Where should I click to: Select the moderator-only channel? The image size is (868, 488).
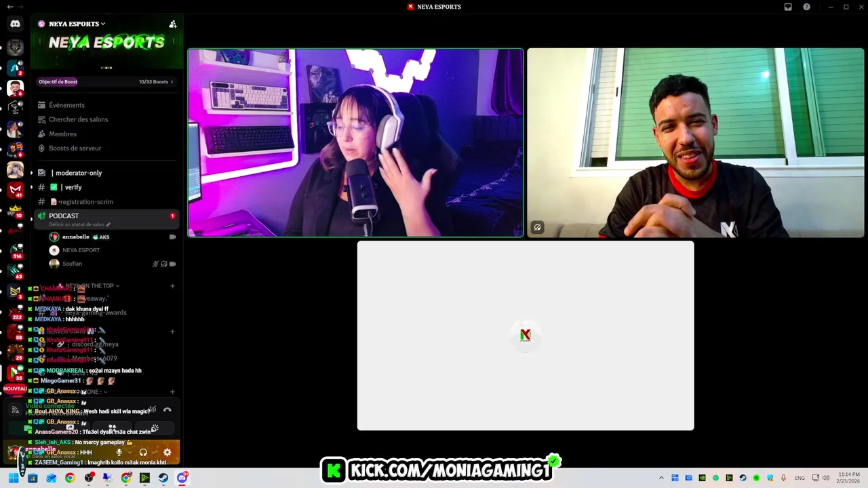pyautogui.click(x=106, y=173)
